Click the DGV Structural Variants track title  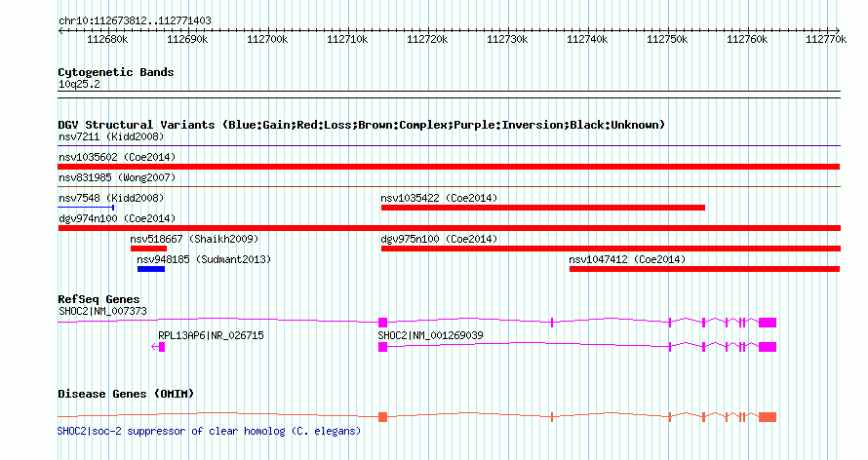pos(362,125)
